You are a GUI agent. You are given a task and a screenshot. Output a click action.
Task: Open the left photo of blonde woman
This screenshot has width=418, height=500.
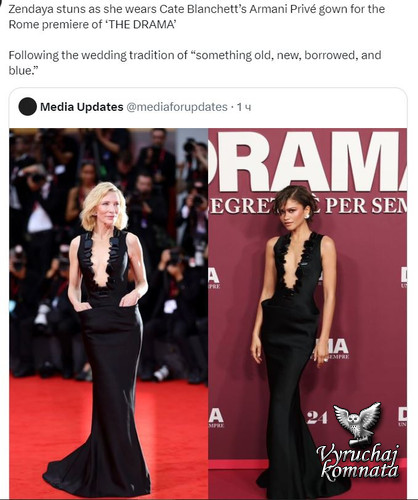click(x=109, y=312)
